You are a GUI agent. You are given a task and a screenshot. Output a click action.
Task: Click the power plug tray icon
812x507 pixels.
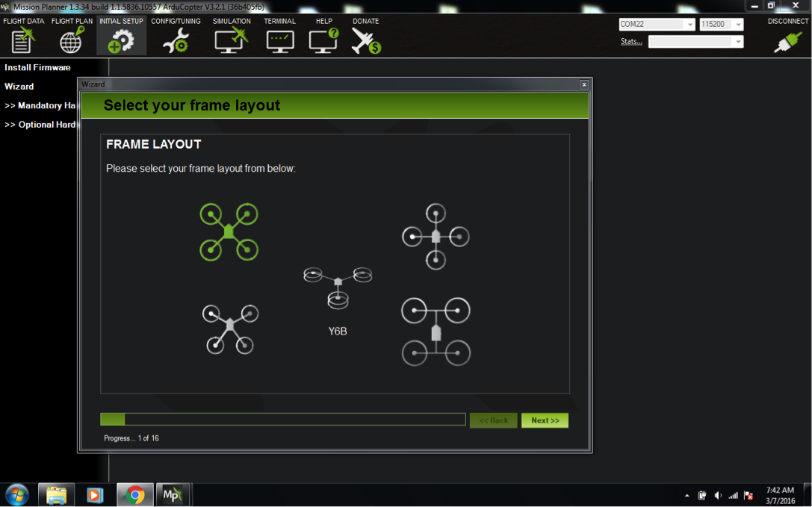point(702,496)
